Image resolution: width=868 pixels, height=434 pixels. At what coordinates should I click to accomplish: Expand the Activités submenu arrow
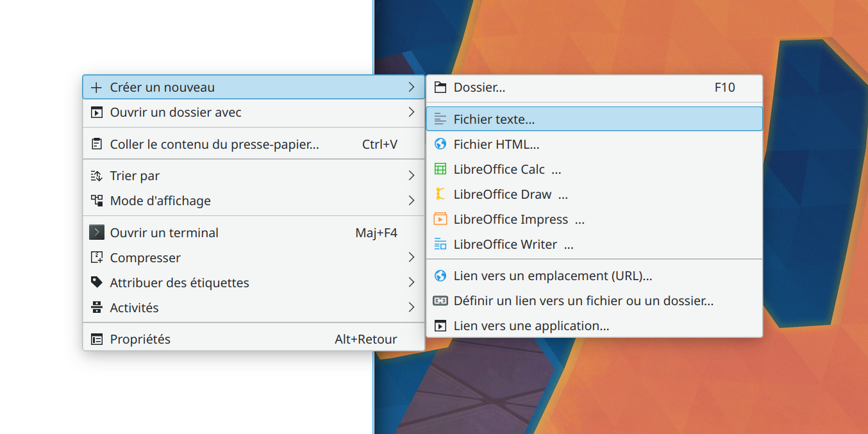[411, 308]
